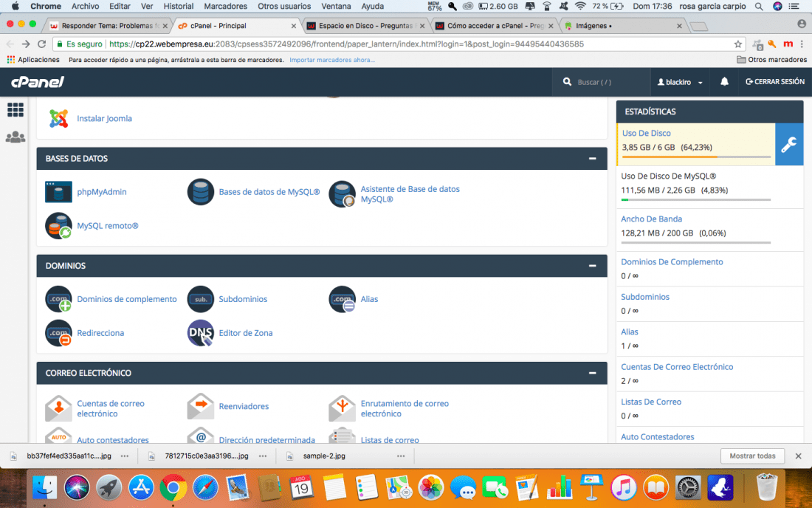The width and height of the screenshot is (812, 508).
Task: Open Spotlight search in the menu bar
Action: (x=759, y=6)
